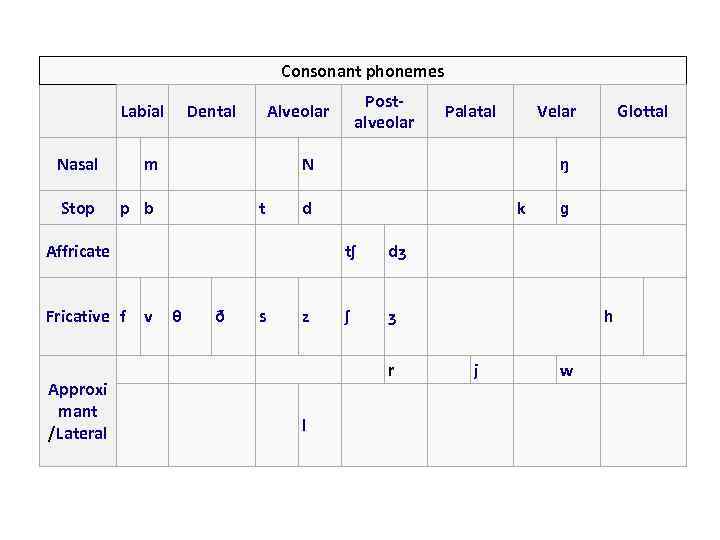The height and width of the screenshot is (540, 720).
Task: Click the glottal h phoneme
Action: point(608,316)
